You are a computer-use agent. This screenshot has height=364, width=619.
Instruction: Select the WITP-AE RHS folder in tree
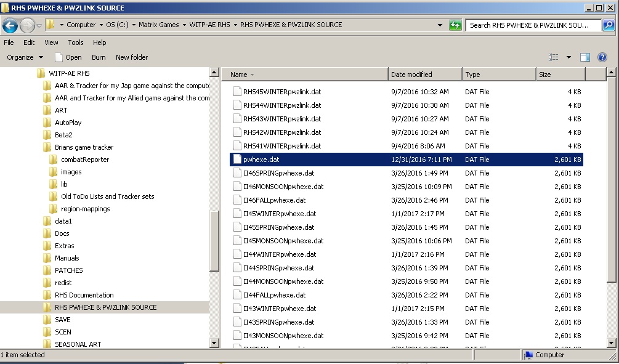[x=69, y=73]
